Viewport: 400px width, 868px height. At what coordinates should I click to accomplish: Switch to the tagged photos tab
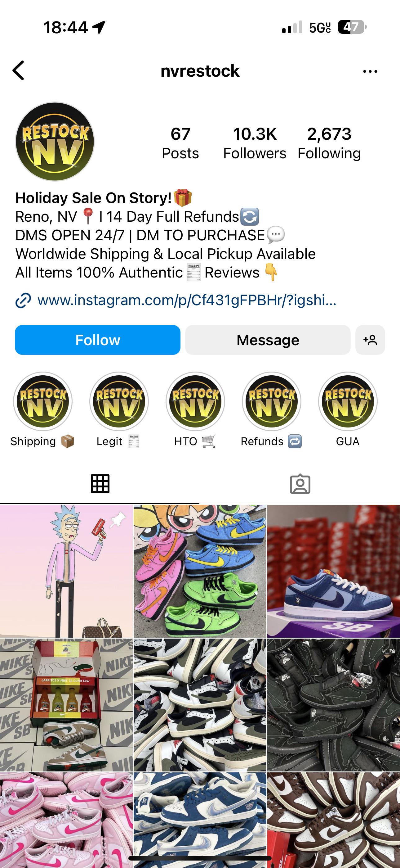coord(300,484)
